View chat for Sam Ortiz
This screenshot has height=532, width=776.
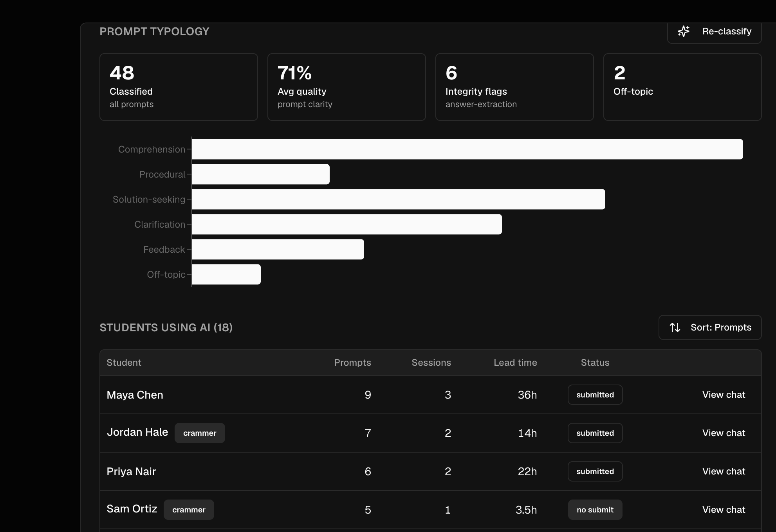click(724, 510)
